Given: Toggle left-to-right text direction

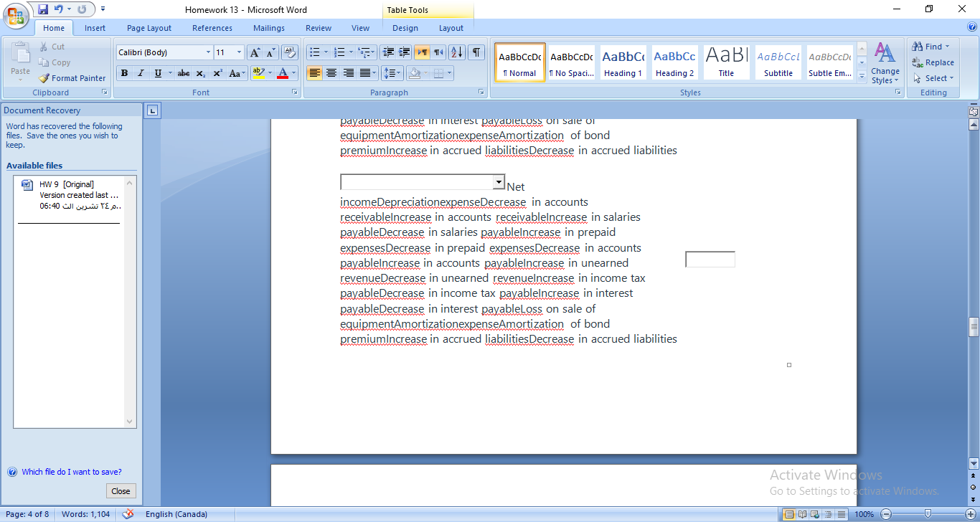Looking at the screenshot, I should pyautogui.click(x=421, y=52).
